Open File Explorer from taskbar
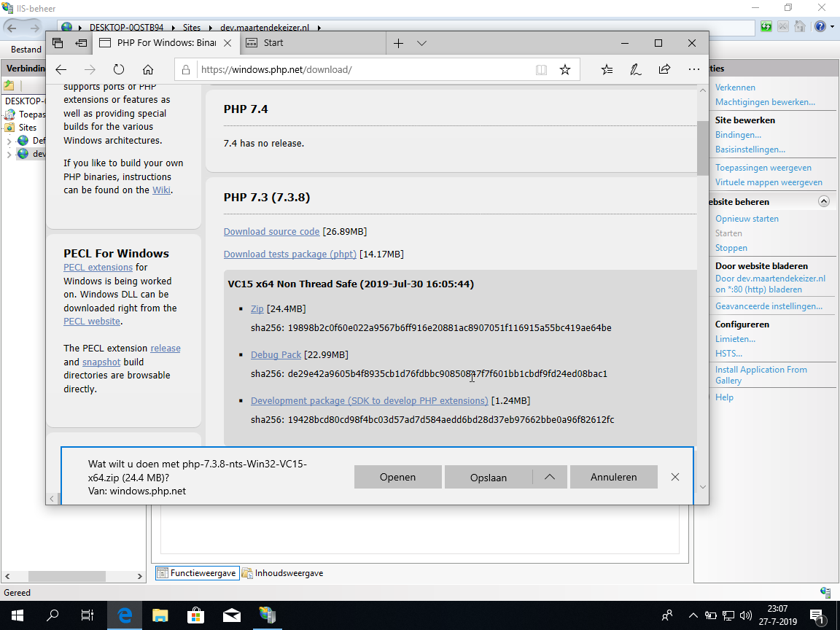The width and height of the screenshot is (840, 630). pyautogui.click(x=160, y=615)
